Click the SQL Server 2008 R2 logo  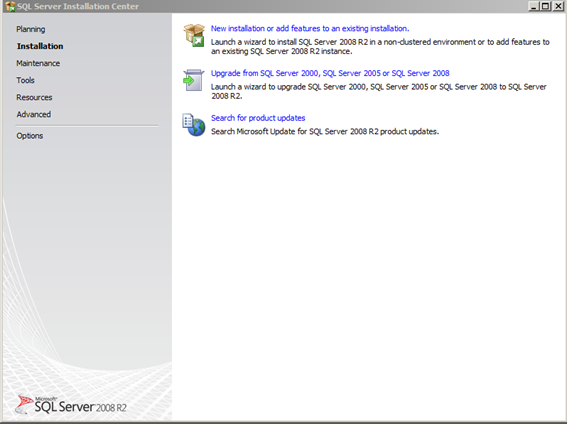click(x=71, y=405)
